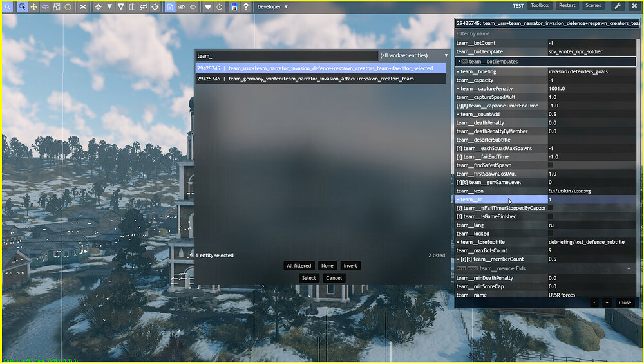Viewport: 644px width, 363px height.
Task: Open the Developer dropdown menu
Action: [272, 6]
